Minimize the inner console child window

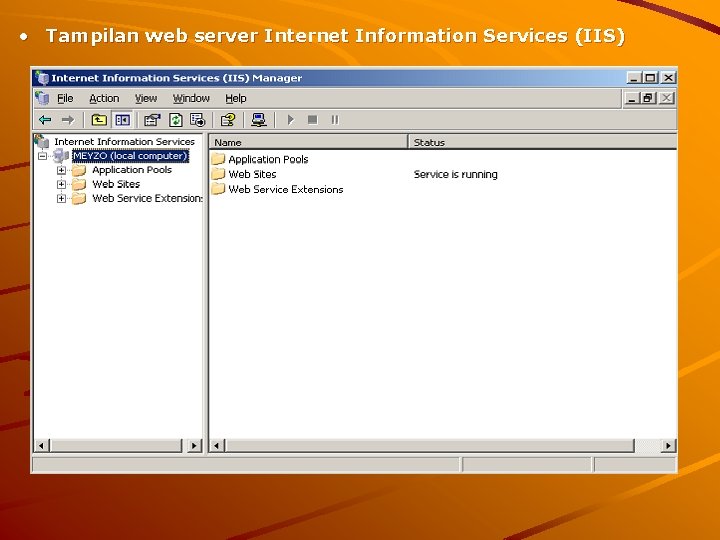[x=632, y=98]
